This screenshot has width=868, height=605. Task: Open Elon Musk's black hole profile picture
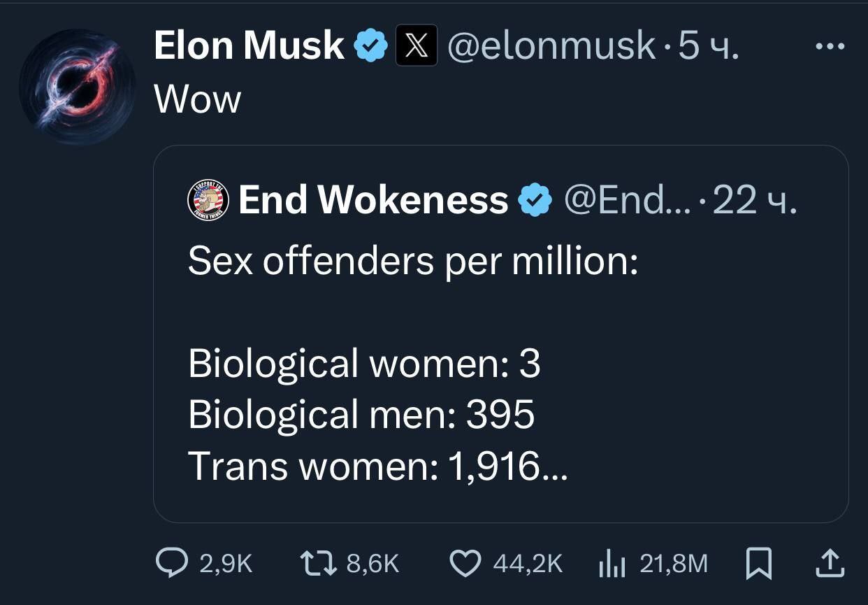click(77, 87)
